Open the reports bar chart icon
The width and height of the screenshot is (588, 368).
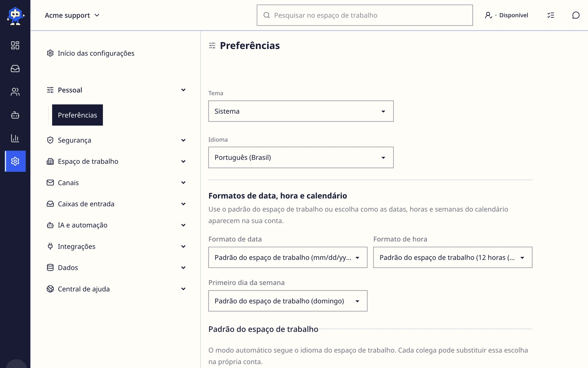click(x=15, y=138)
